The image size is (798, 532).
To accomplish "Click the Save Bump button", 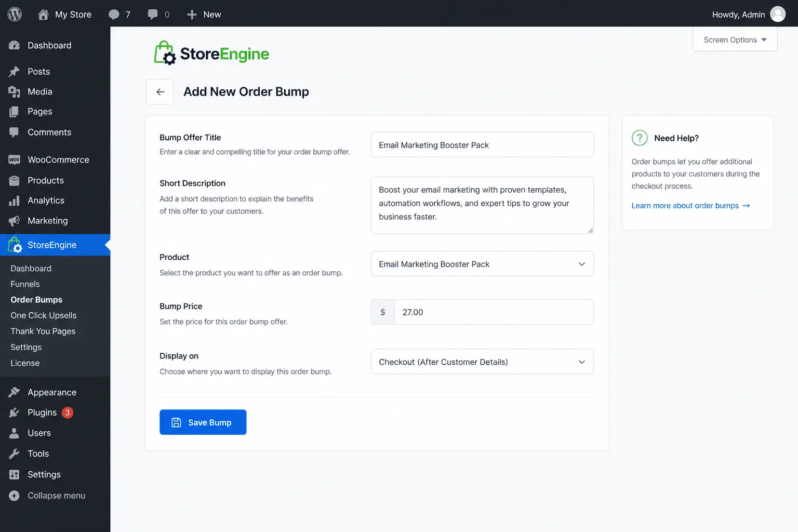I will point(203,422).
